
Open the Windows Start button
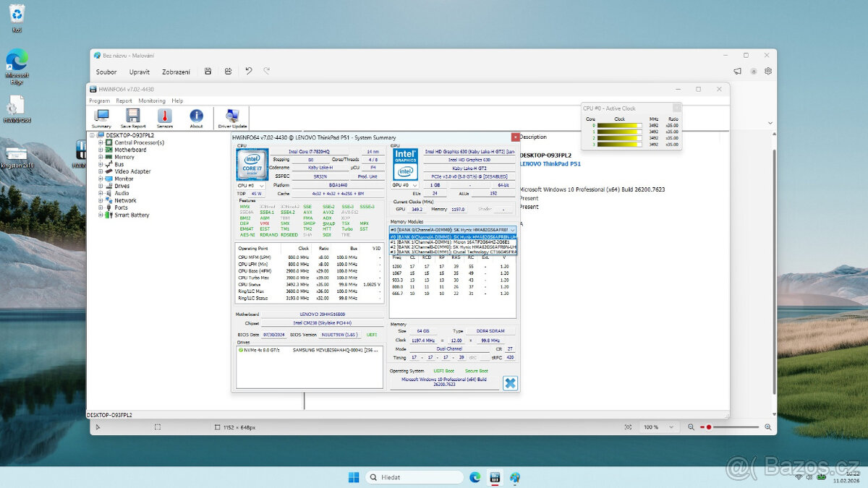354,477
